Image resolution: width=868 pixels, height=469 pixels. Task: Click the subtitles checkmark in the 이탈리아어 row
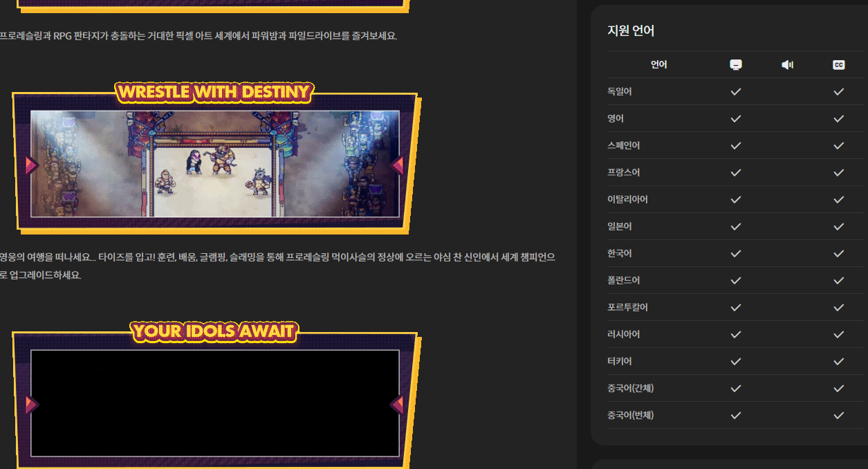839,199
